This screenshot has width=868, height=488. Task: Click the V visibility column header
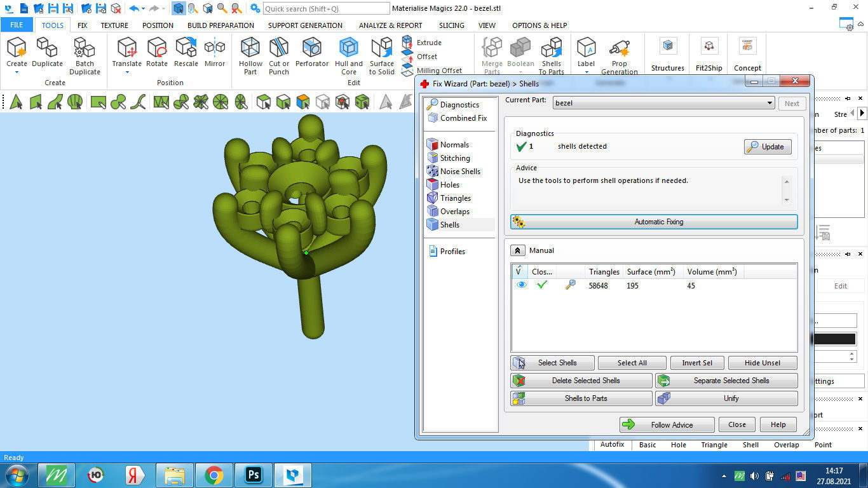tap(519, 271)
